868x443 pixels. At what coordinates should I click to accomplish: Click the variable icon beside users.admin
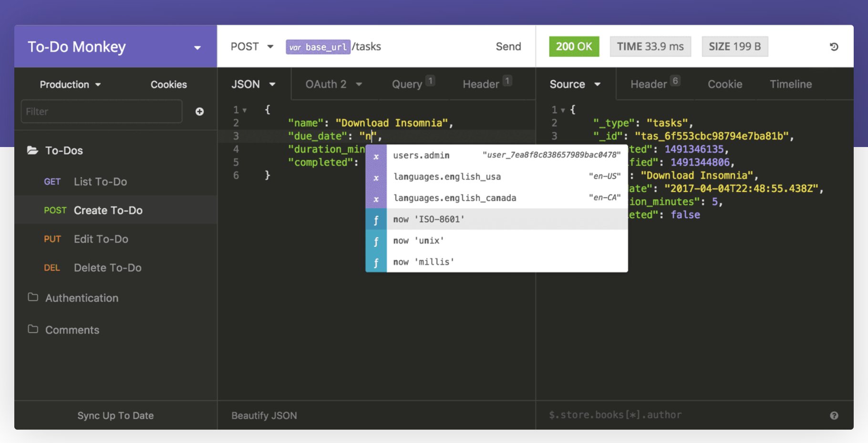pyautogui.click(x=376, y=155)
